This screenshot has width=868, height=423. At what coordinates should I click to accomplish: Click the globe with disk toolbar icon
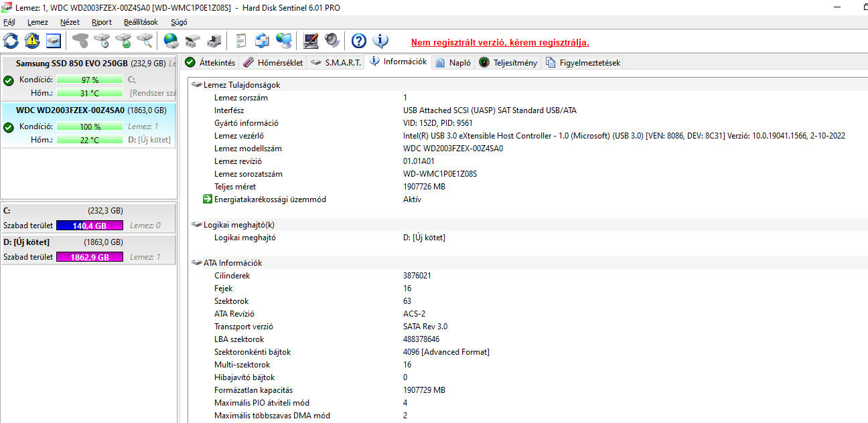pos(171,41)
